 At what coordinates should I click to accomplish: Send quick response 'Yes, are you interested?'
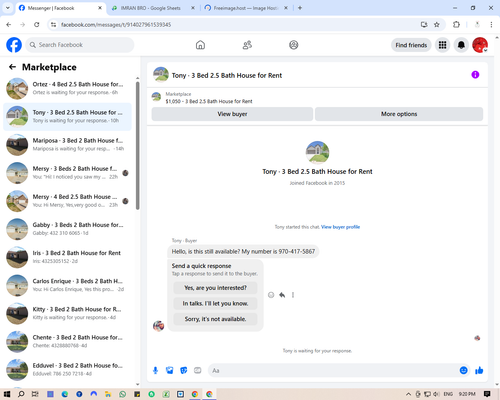point(215,288)
